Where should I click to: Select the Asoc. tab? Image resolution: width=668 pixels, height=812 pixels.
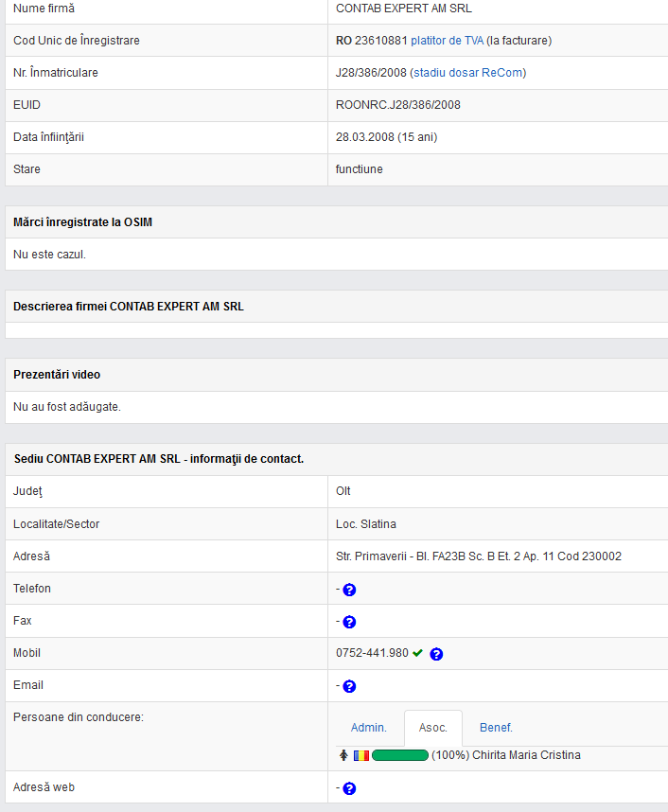pyautogui.click(x=433, y=728)
